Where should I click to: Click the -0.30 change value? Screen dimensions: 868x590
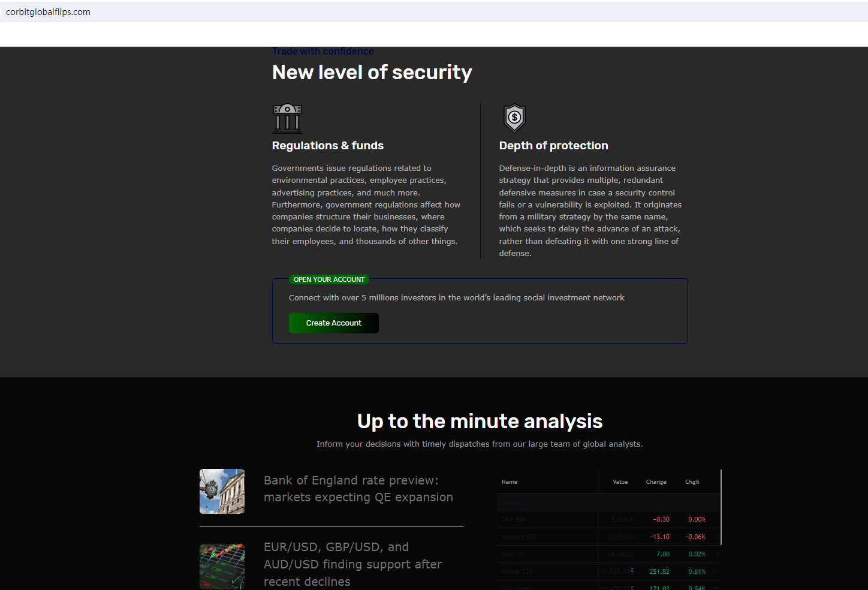click(x=661, y=519)
